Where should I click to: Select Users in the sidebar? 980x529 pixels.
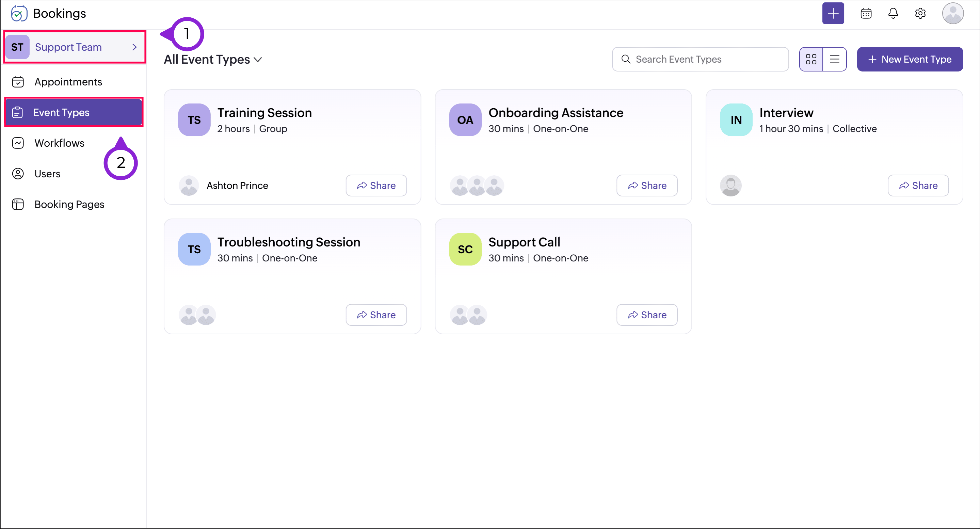pos(47,174)
